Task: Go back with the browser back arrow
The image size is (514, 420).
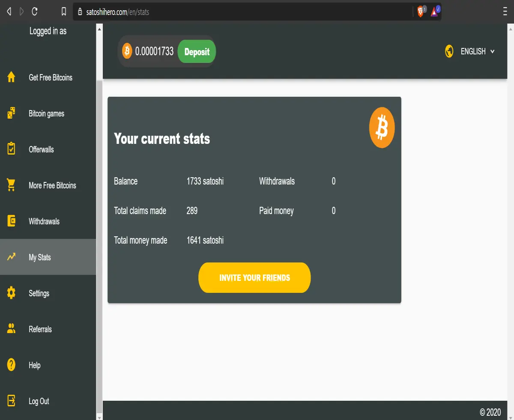Action: tap(9, 12)
